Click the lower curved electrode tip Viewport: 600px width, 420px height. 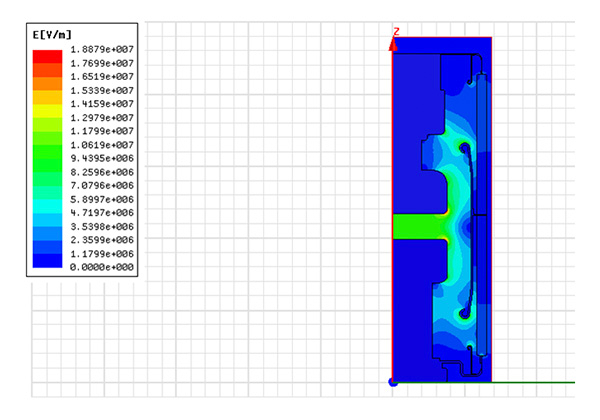pos(464,313)
